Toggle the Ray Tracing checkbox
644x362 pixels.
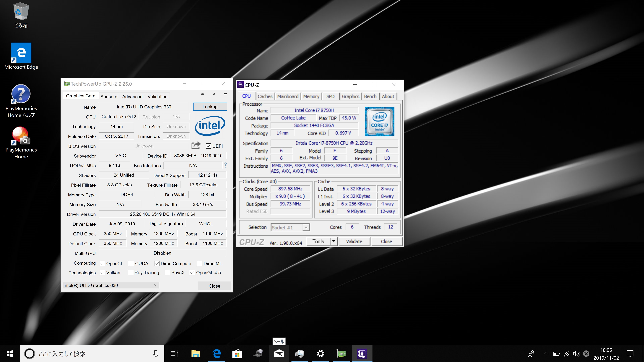pos(130,273)
